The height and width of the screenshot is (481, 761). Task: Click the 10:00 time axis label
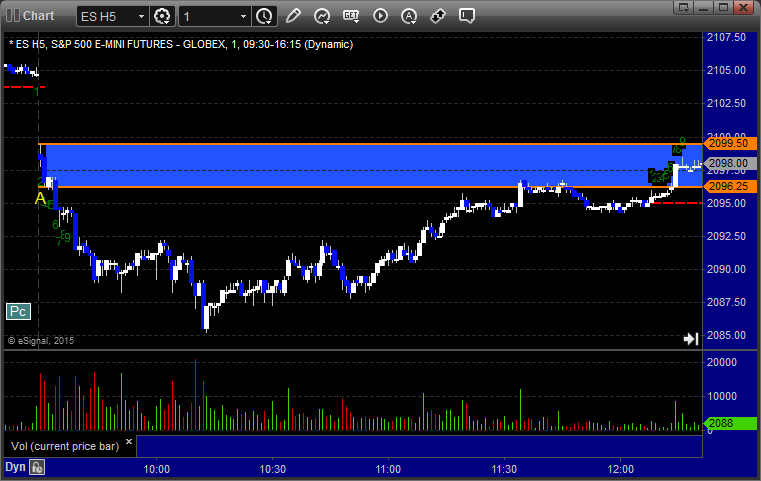pyautogui.click(x=156, y=469)
